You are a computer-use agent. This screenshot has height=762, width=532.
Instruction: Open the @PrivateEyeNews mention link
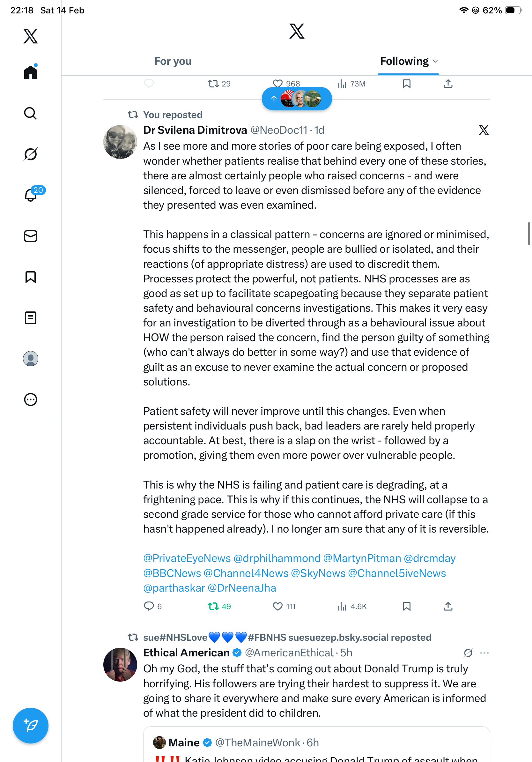tap(187, 558)
